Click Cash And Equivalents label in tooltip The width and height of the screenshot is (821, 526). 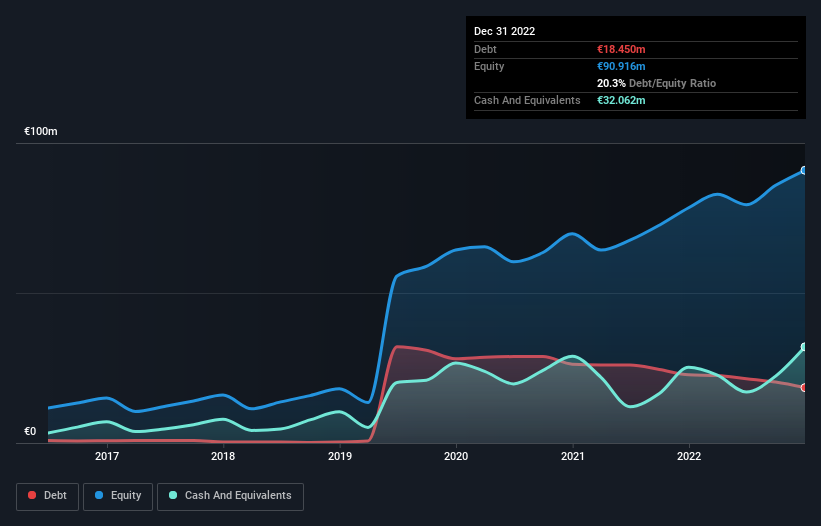point(527,100)
